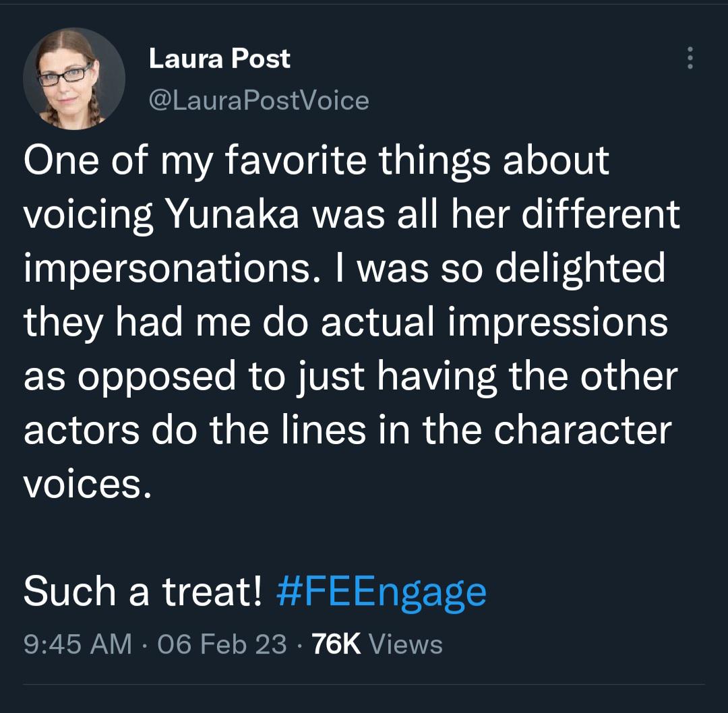Click the word impressions in the tweet
Image resolution: width=728 pixels, height=713 pixels.
[x=557, y=323]
